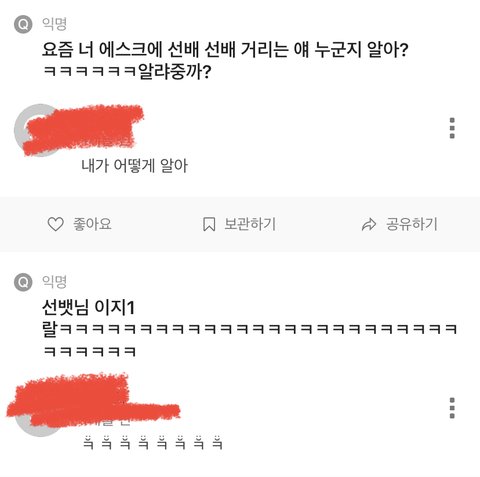Click the Q icon above 요즘 너 에스크에 question
The image size is (480, 477).
click(x=23, y=24)
